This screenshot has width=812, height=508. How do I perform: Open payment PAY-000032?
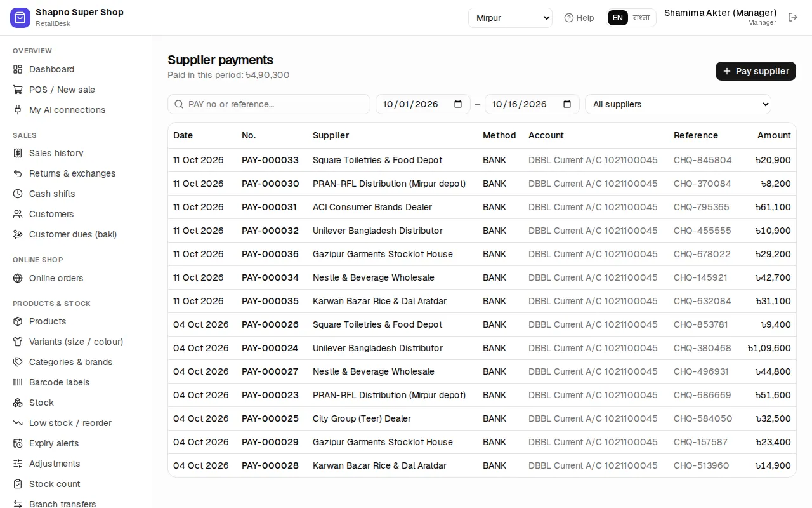click(270, 231)
